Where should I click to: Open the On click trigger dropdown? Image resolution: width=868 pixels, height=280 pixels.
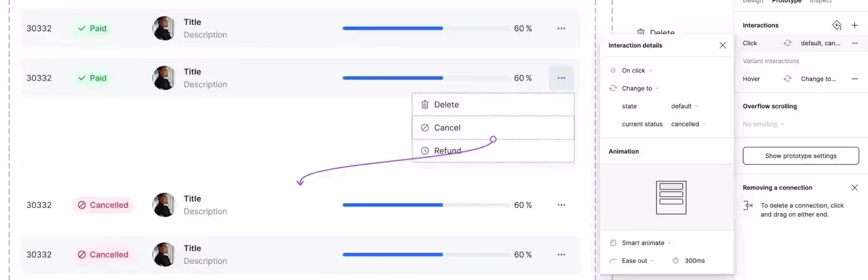pyautogui.click(x=637, y=71)
